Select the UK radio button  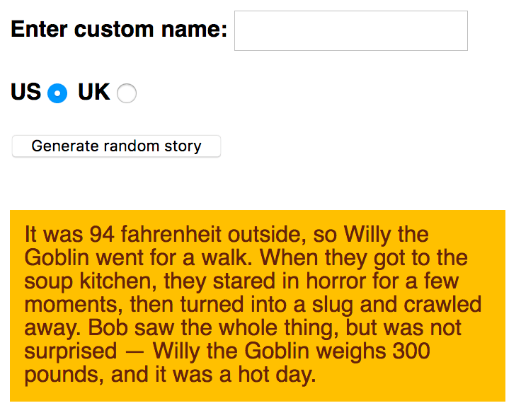(127, 93)
